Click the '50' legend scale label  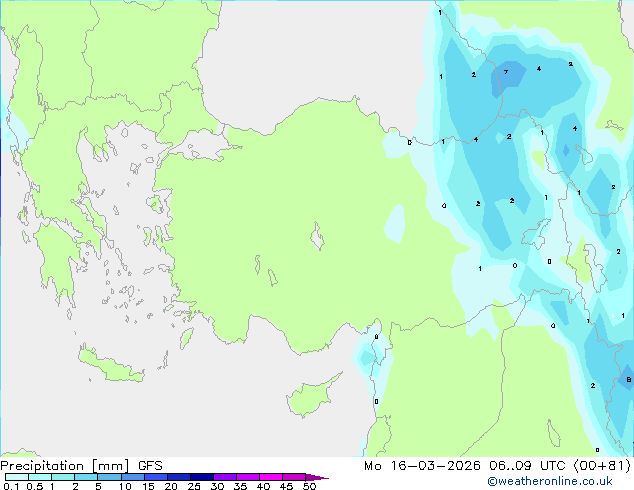[309, 486]
